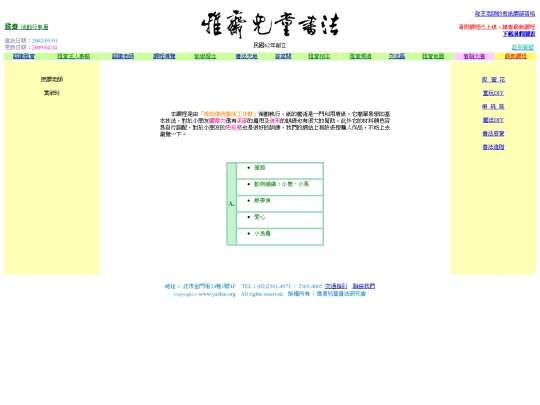Click the 聯絡我們 link in footer
540x405 pixels.
click(x=364, y=286)
